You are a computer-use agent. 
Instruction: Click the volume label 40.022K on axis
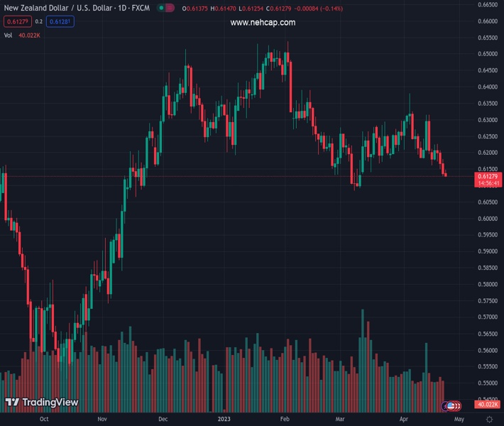[x=486, y=405]
